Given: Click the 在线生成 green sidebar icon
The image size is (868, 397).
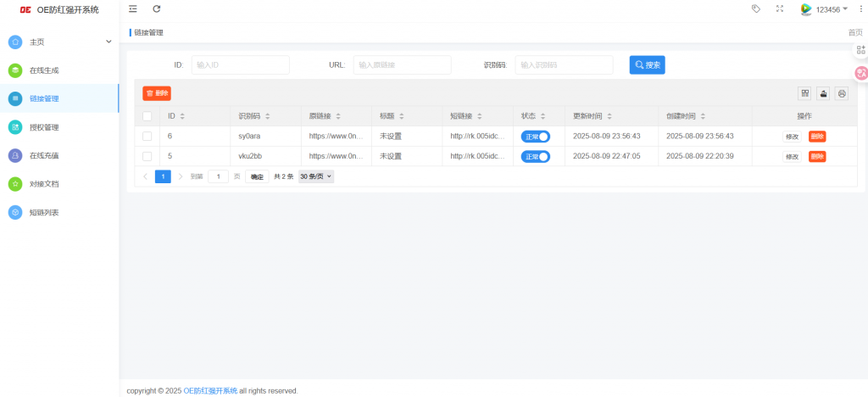Looking at the screenshot, I should pos(15,70).
